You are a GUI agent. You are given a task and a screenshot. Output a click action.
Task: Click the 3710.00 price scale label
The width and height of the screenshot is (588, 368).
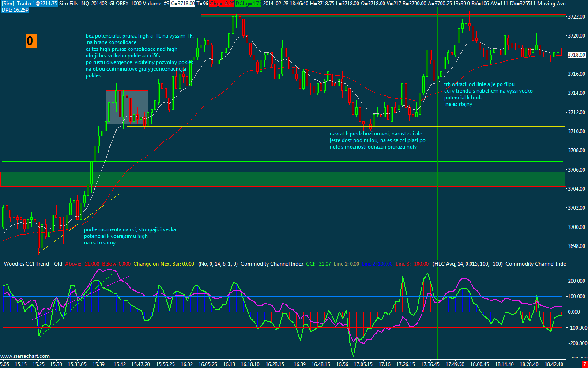pos(577,131)
